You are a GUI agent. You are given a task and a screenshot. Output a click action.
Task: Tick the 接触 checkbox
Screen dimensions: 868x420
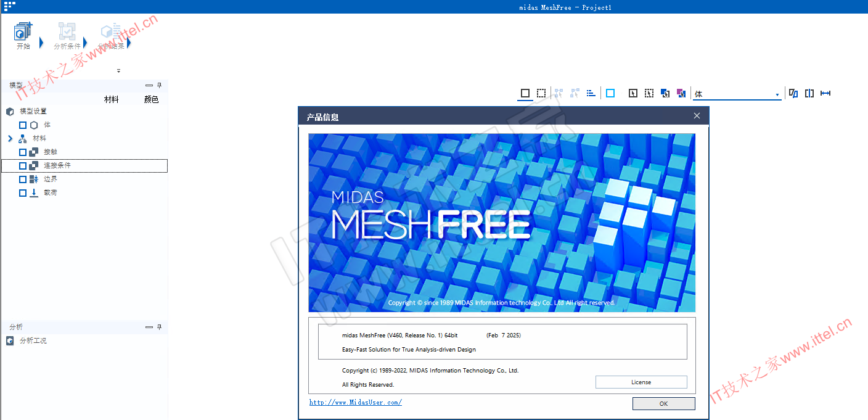click(23, 152)
